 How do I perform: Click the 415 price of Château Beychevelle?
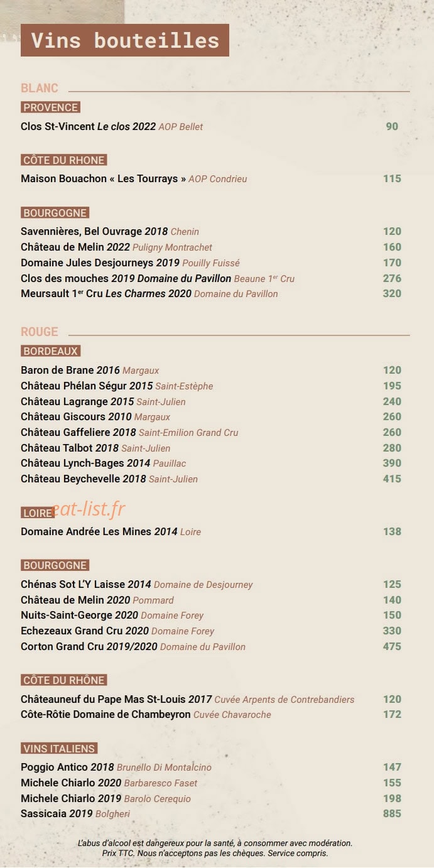coord(392,479)
